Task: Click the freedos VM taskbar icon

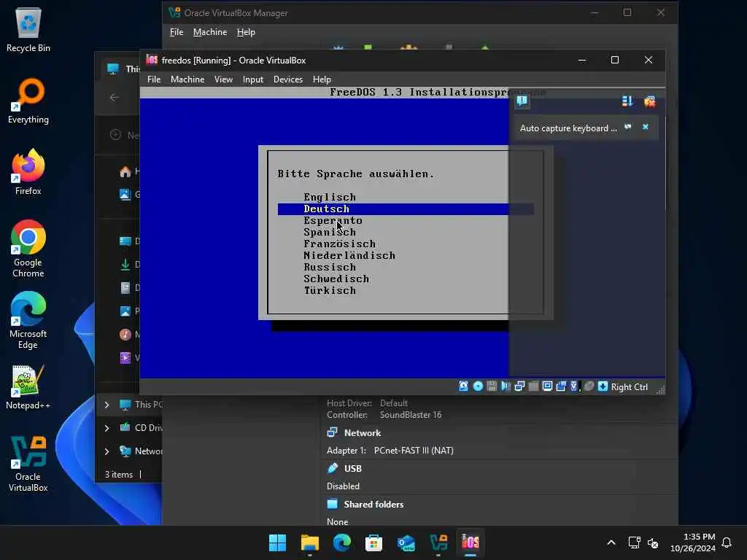Action: 471,542
